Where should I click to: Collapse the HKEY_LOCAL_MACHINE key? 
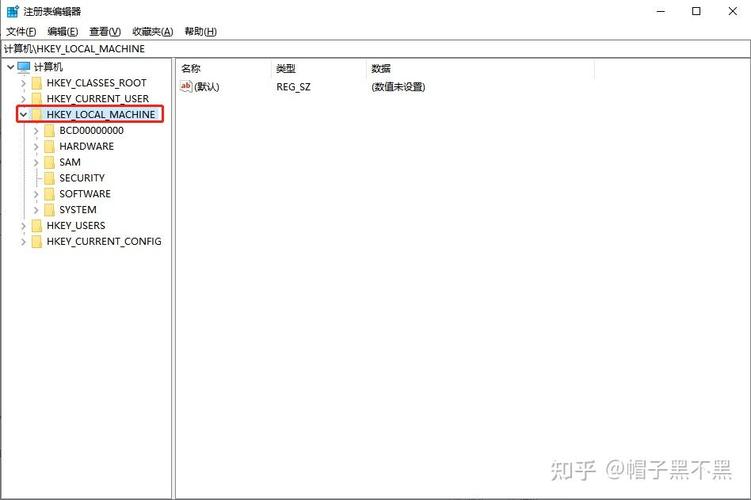click(x=23, y=114)
